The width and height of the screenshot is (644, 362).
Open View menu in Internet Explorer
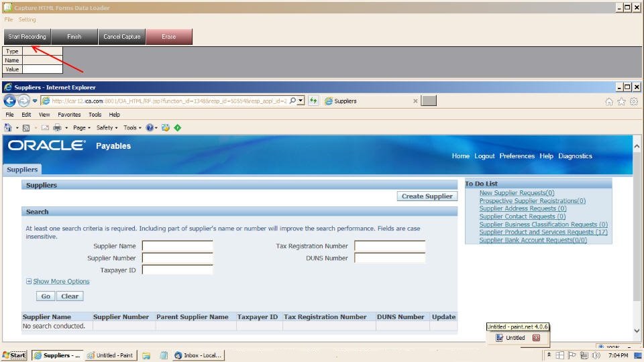pyautogui.click(x=44, y=115)
